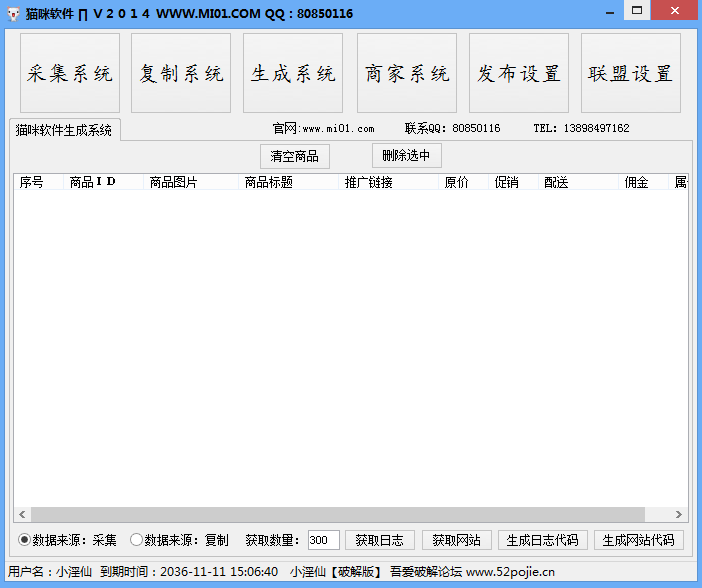Click the 生成网站代码 button
This screenshot has width=702, height=588.
pyautogui.click(x=638, y=540)
